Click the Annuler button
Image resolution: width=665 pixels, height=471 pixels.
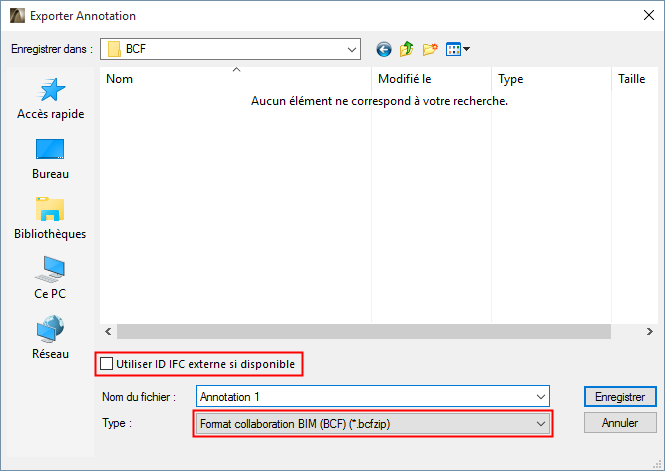[x=619, y=423]
